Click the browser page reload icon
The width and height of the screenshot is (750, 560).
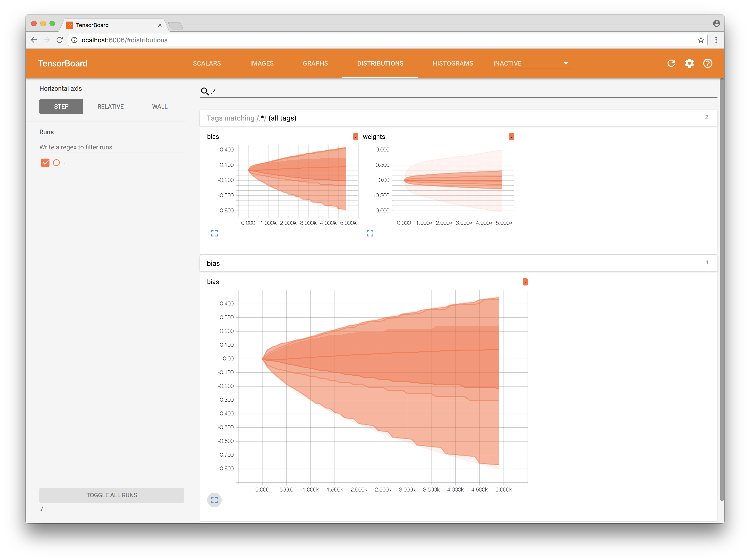click(60, 40)
